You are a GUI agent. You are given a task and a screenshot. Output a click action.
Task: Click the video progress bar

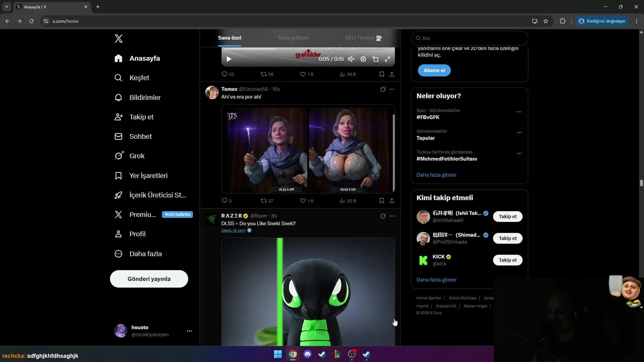(x=308, y=49)
